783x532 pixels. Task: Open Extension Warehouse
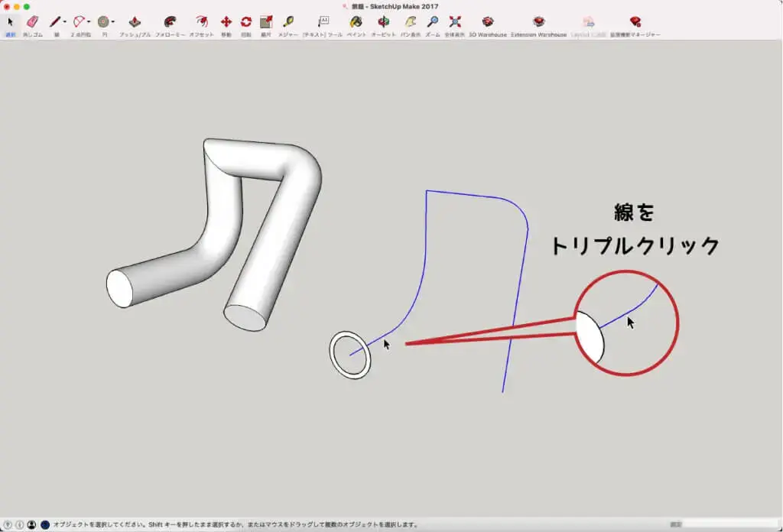(538, 22)
